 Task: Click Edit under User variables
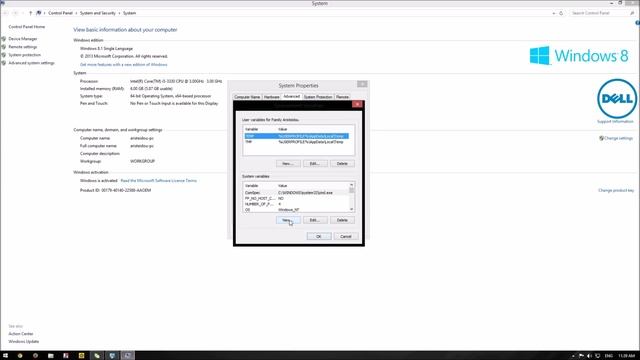(x=315, y=163)
